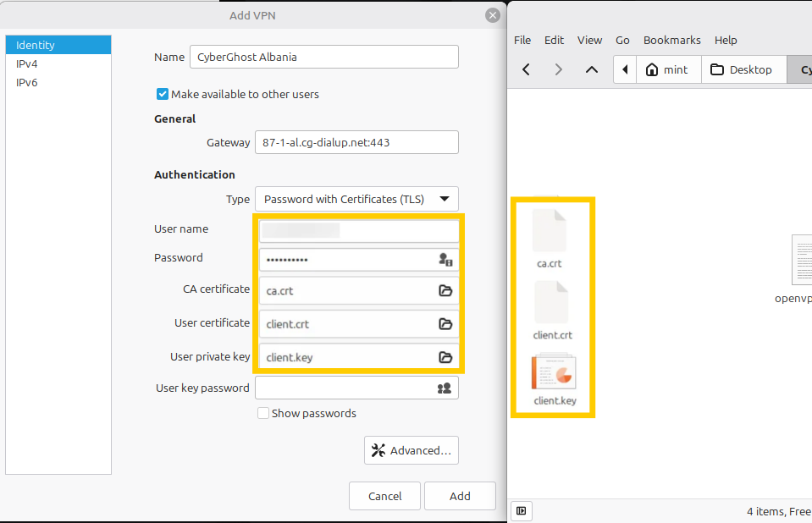The width and height of the screenshot is (812, 523).
Task: Select the client.key file
Action: click(554, 379)
